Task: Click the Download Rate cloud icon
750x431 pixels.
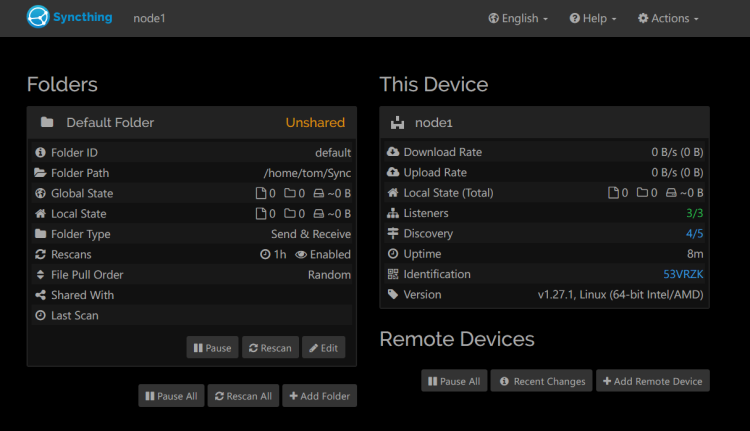Action: [x=393, y=152]
